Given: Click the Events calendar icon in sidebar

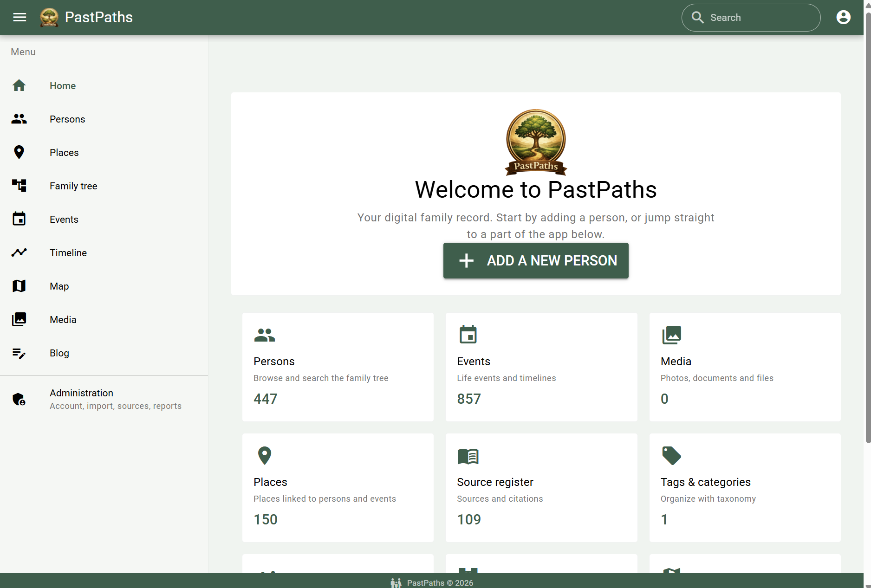Looking at the screenshot, I should click(x=19, y=219).
